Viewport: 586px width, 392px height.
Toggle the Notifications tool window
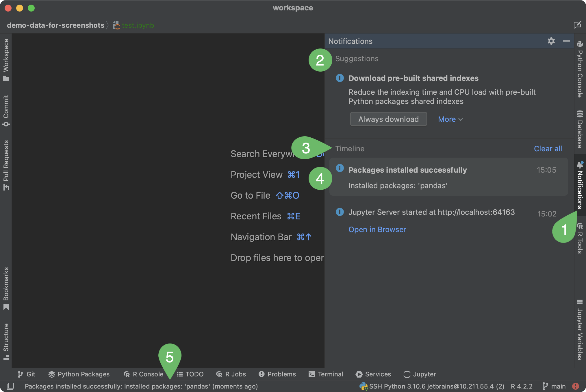coord(580,188)
